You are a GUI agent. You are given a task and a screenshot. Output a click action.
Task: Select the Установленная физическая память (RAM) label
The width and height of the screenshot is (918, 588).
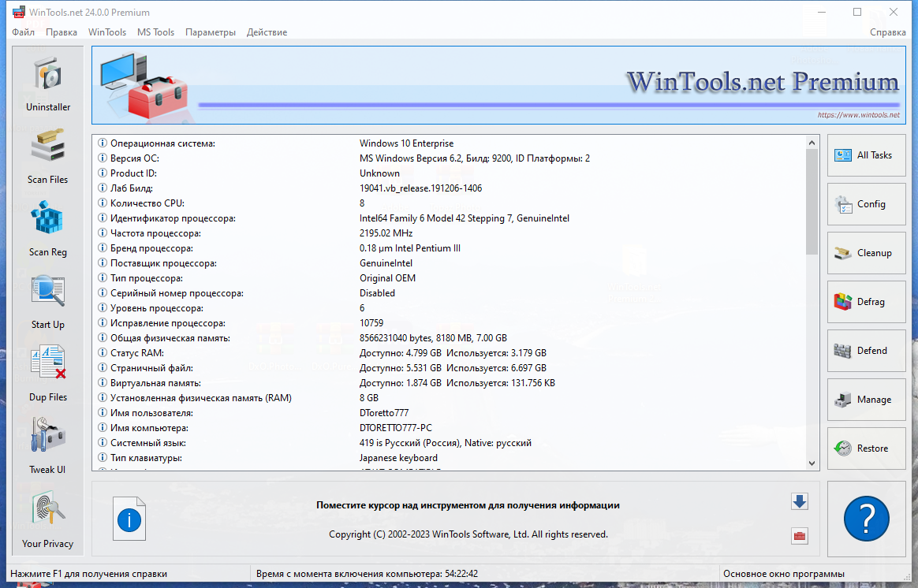[x=201, y=398]
